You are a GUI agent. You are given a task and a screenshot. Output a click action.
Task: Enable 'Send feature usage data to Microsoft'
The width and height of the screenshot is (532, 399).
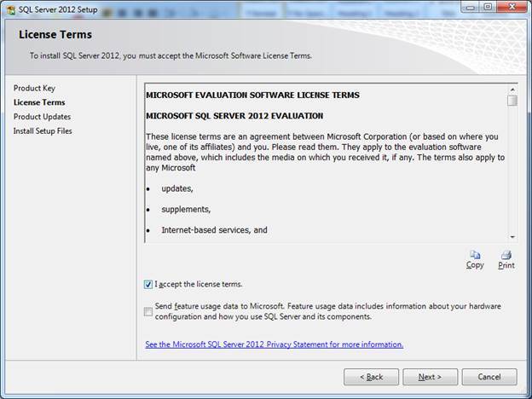(x=148, y=311)
